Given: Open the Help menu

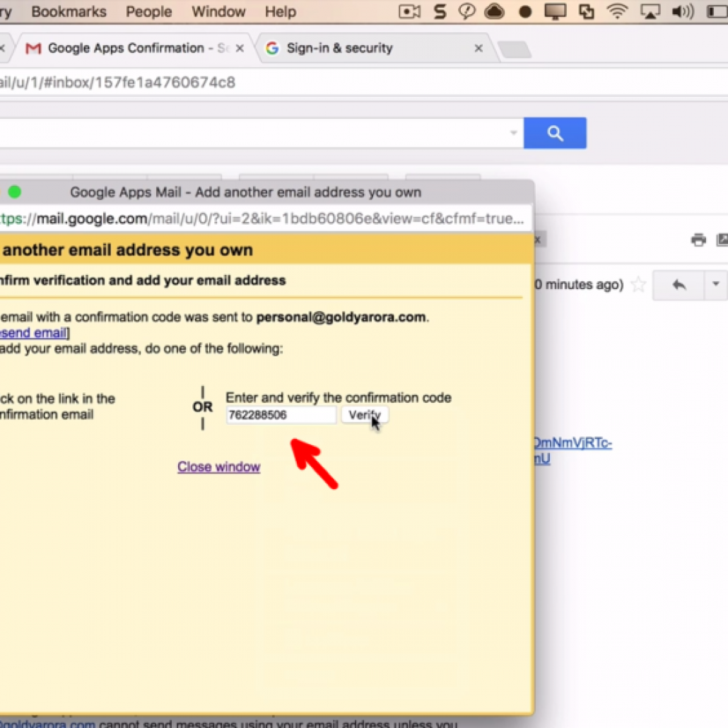Looking at the screenshot, I should [281, 11].
